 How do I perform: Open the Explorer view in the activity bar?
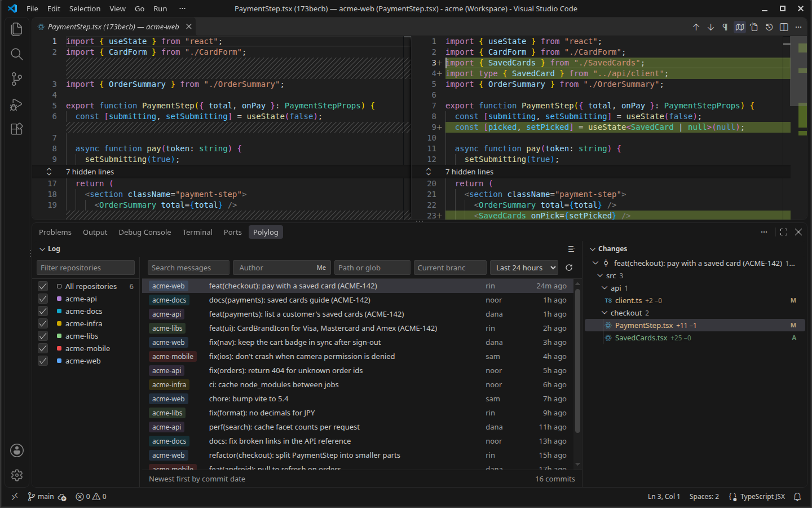click(17, 29)
